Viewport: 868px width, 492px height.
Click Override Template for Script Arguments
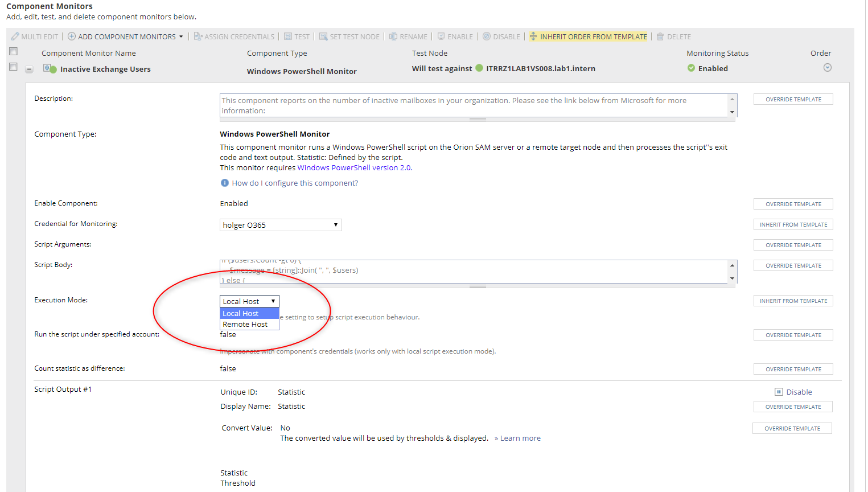click(793, 245)
